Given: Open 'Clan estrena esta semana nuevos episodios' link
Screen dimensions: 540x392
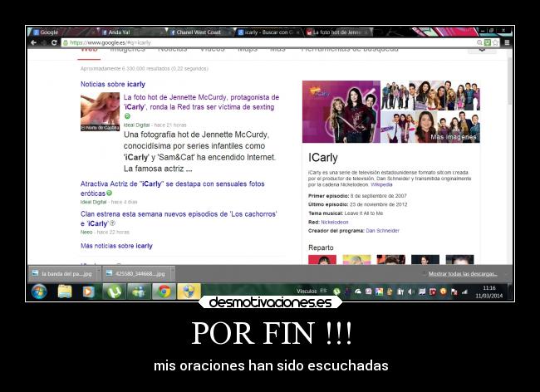Looking at the screenshot, I should [x=179, y=219].
